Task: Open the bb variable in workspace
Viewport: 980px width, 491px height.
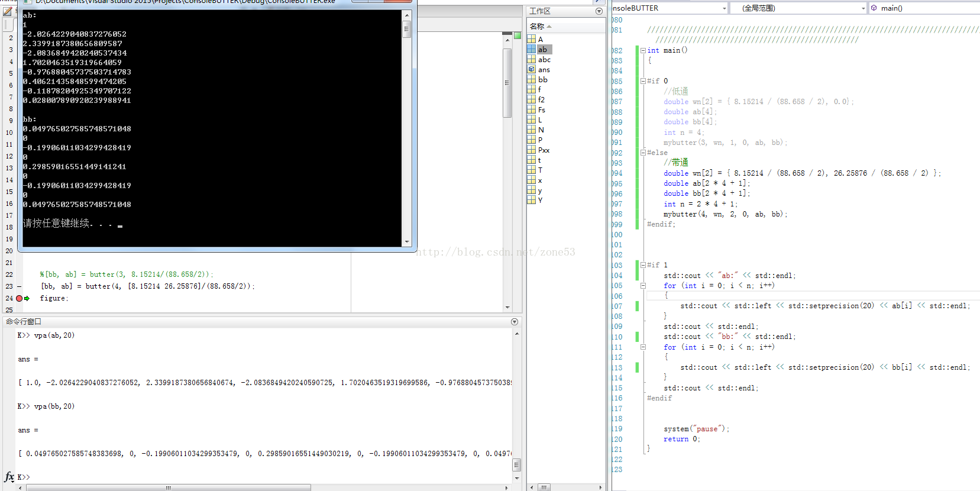Action: pyautogui.click(x=542, y=79)
